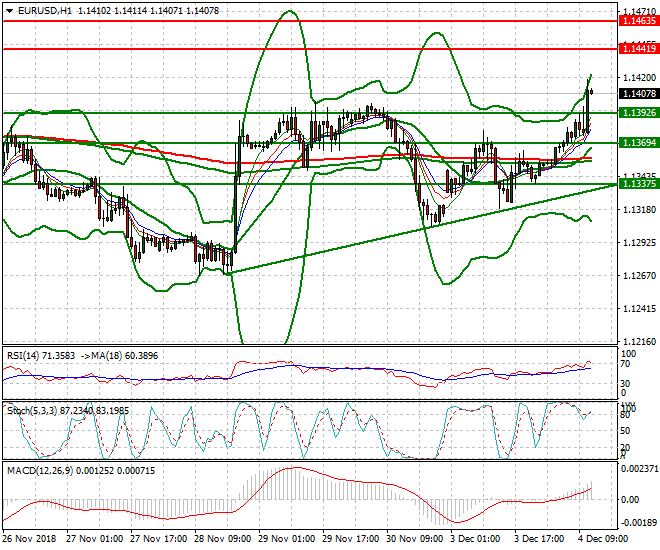Click the 1.13180 price scale value
Screen dimensions: 660x550
[x=639, y=210]
